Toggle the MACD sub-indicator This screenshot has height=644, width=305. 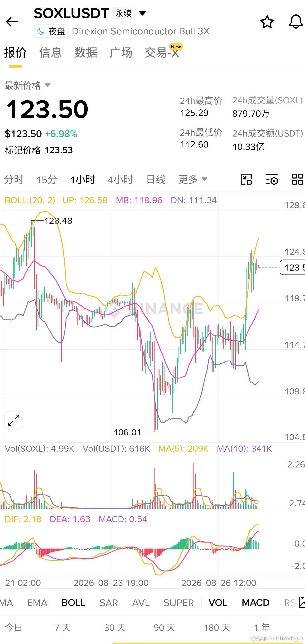256,603
